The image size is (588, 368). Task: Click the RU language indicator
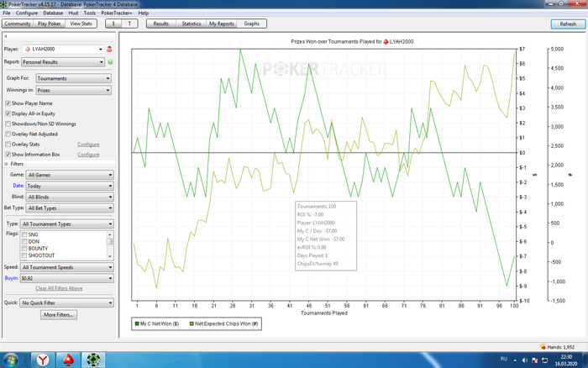504,359
